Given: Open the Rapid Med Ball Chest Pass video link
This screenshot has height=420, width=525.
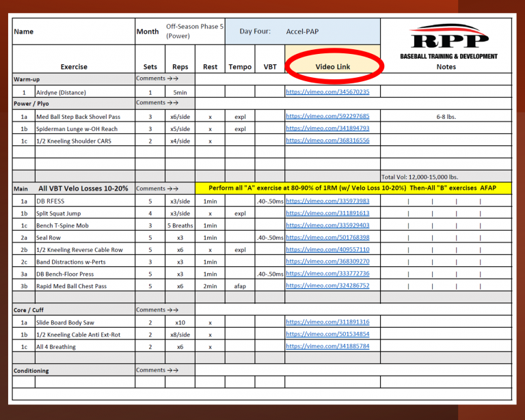Looking at the screenshot, I should click(327, 286).
